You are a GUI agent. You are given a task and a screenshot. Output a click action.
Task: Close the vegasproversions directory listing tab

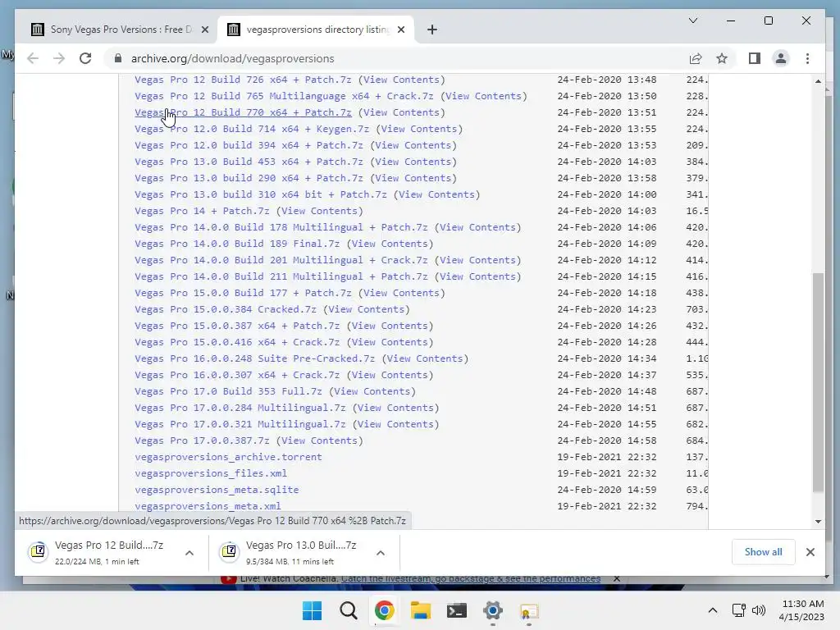coord(401,30)
